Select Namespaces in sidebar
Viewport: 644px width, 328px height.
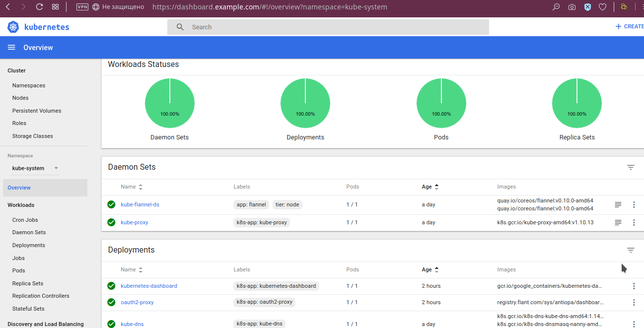pyautogui.click(x=29, y=85)
